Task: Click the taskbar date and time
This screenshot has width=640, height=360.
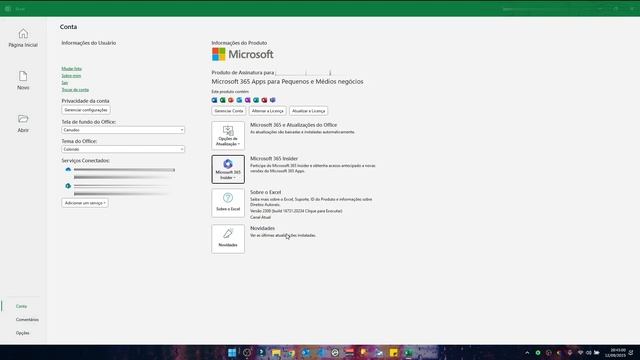Action: tap(615, 353)
